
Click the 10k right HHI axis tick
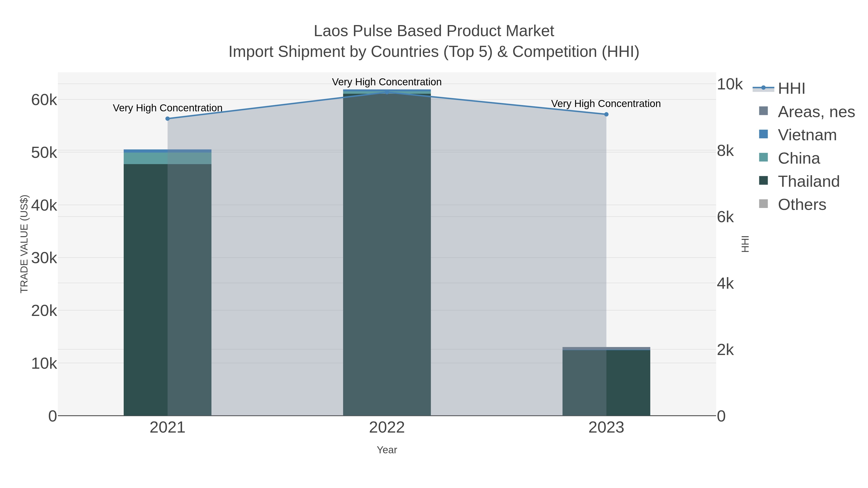(x=730, y=84)
